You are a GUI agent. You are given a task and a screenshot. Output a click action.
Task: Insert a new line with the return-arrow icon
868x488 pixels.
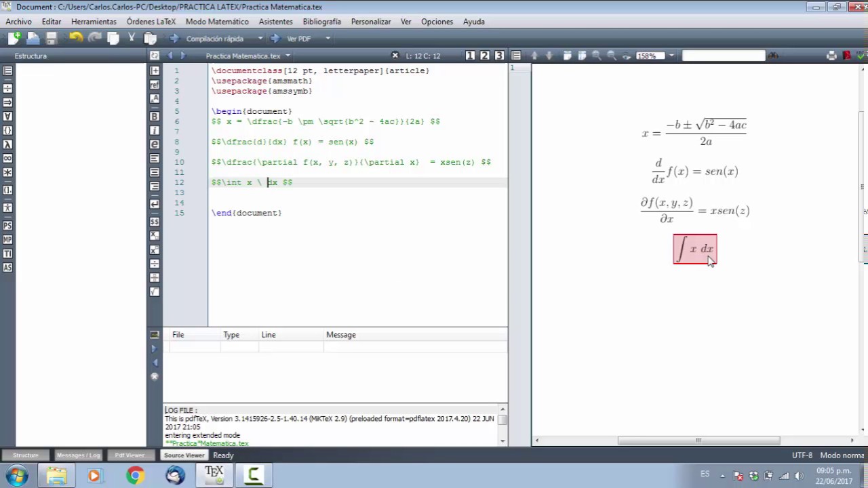pyautogui.click(x=155, y=203)
